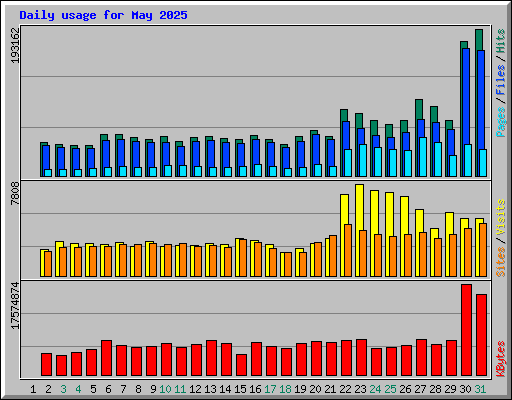Image resolution: width=512 pixels, height=400 pixels.
Task: Select the orange Sites bar for day 22
Action: coord(348,250)
